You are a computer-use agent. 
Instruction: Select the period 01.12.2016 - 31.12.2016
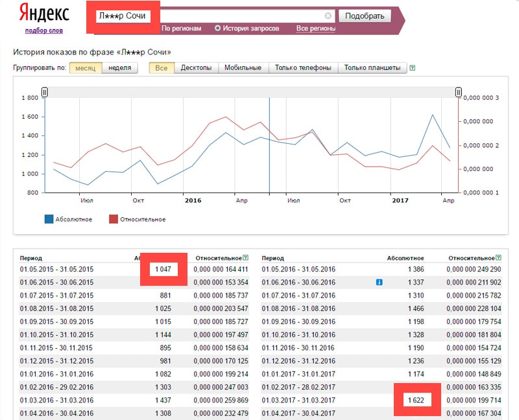[298, 361]
